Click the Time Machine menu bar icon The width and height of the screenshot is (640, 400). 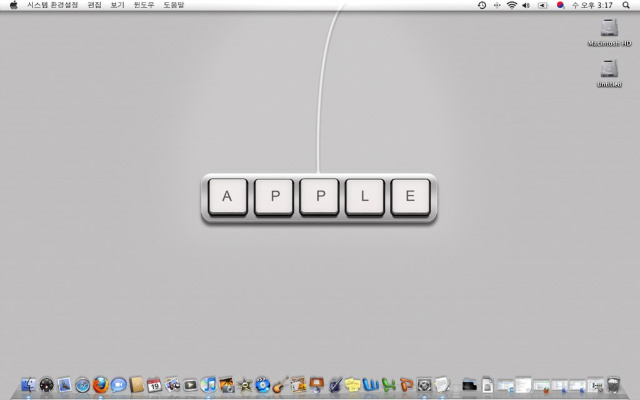click(x=482, y=5)
